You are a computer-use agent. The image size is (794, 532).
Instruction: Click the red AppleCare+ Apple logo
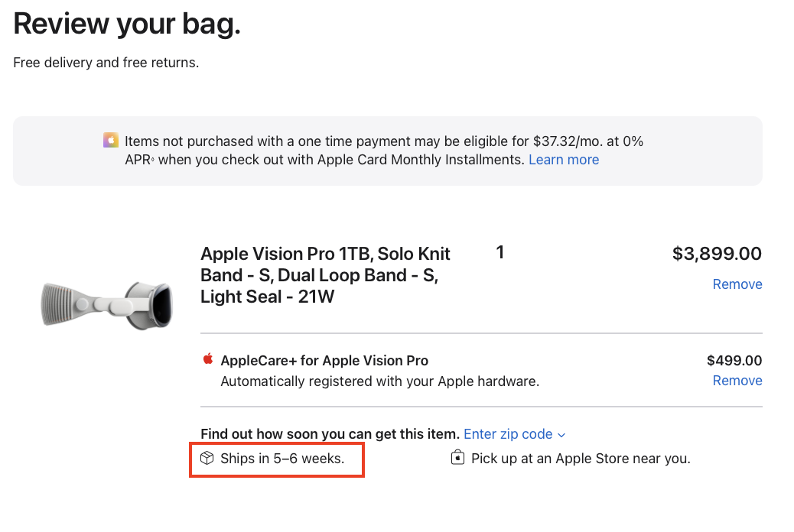pos(207,359)
